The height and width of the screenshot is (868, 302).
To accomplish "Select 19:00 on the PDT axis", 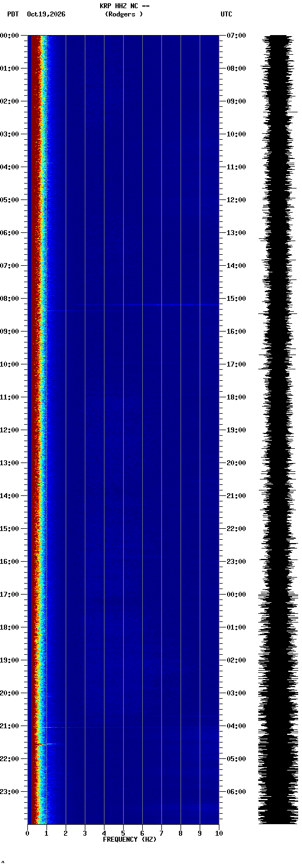I will pos(10,660).
